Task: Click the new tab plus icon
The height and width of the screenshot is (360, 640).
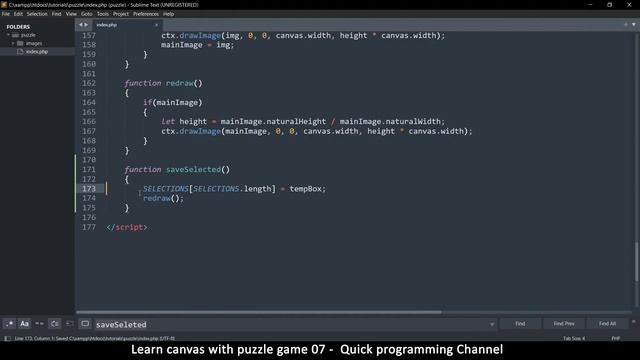Action: tap(625, 25)
